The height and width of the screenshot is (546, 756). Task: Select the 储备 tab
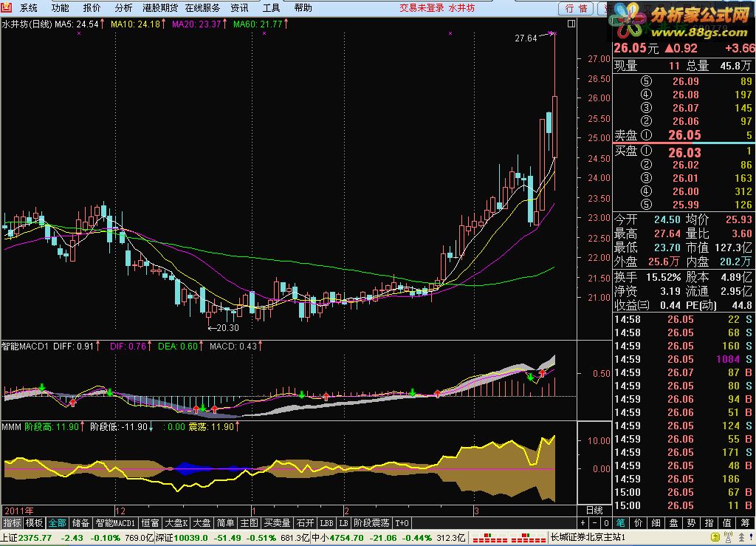click(x=80, y=523)
